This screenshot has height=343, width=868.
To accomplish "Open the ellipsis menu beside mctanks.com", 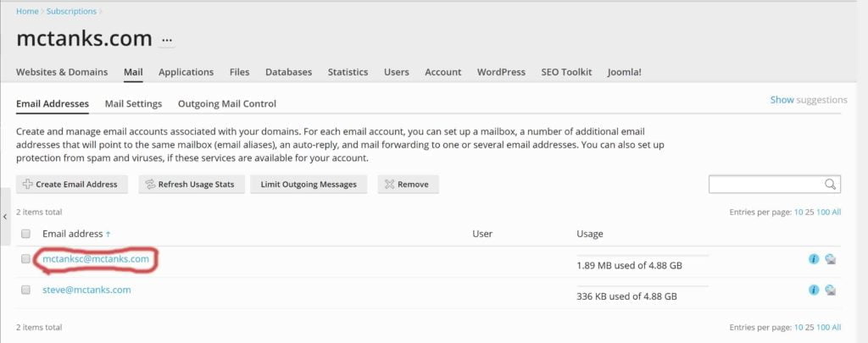I will coord(167,41).
